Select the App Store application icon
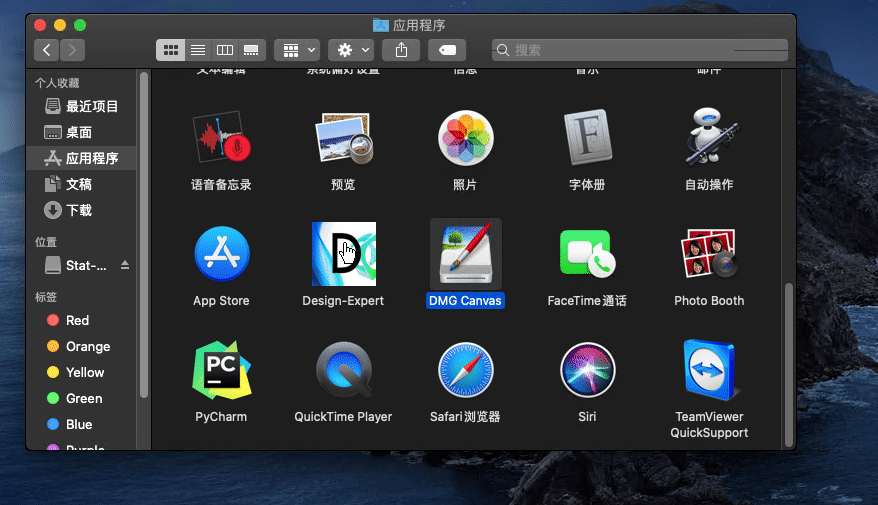Screen dimensions: 878x505 222,254
